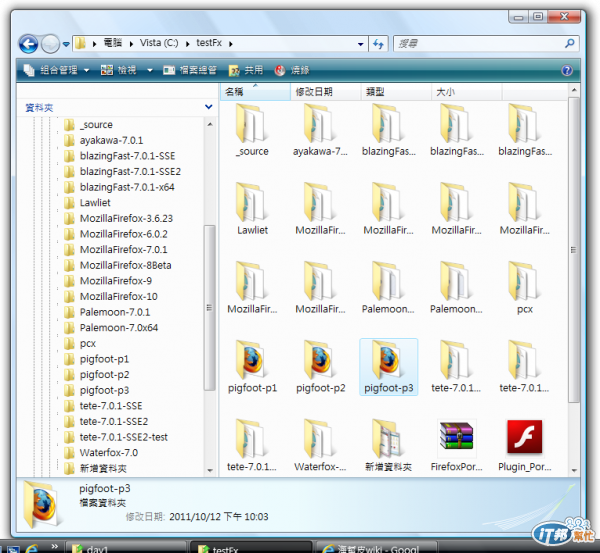Select blazingFast-7.0.1-SSE2 in folder tree

tap(130, 171)
